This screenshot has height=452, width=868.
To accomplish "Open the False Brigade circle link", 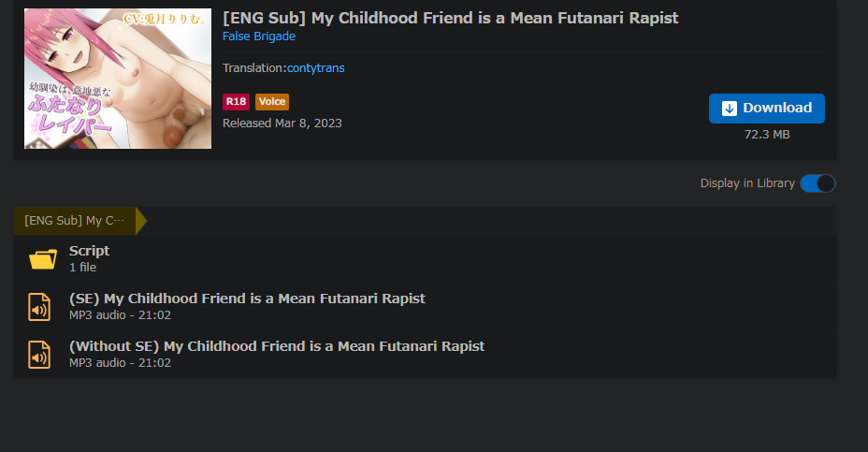I will (x=258, y=36).
